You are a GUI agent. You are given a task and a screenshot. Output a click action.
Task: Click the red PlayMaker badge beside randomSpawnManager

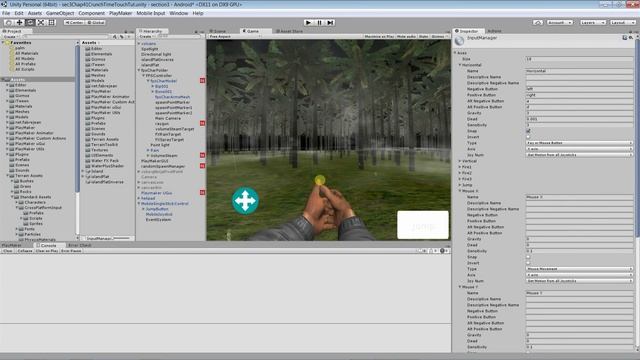pos(202,166)
